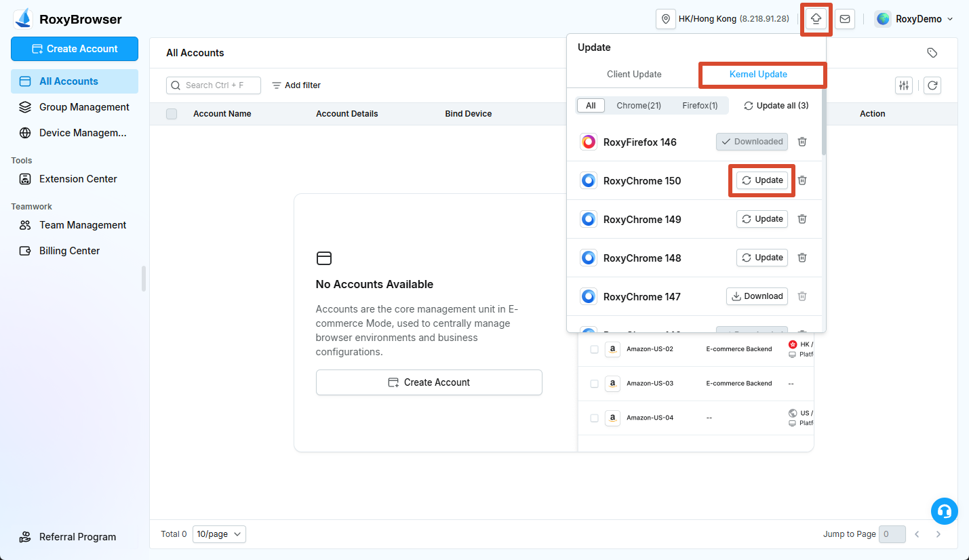
Task: Delete the RoxyChrome 149 kernel
Action: (x=802, y=219)
